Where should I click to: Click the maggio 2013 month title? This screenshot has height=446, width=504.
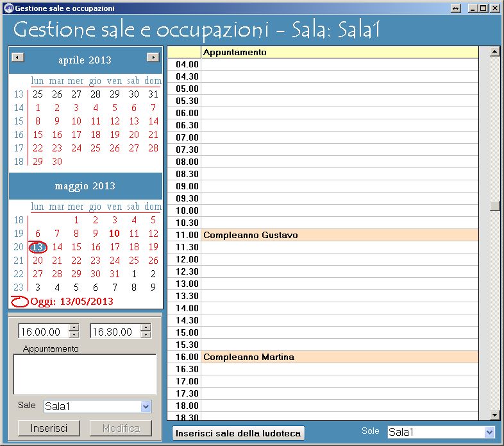pos(85,186)
